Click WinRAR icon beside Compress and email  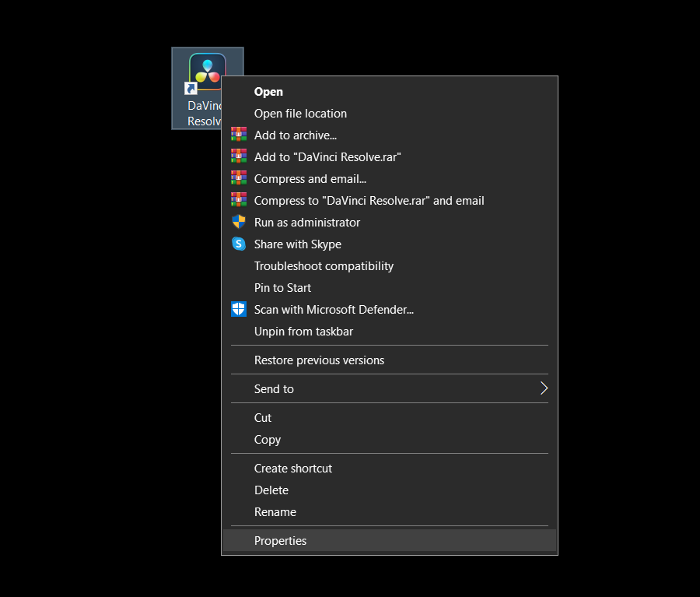coord(239,178)
